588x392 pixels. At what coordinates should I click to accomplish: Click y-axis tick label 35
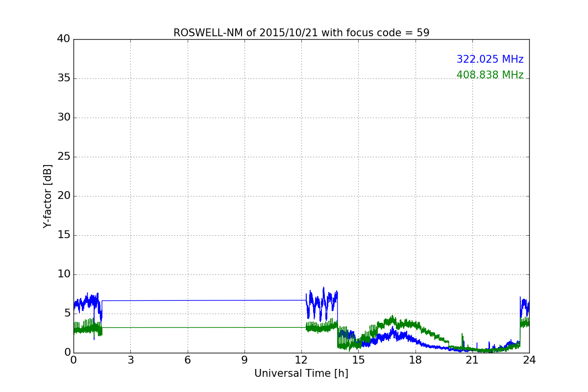click(64, 78)
